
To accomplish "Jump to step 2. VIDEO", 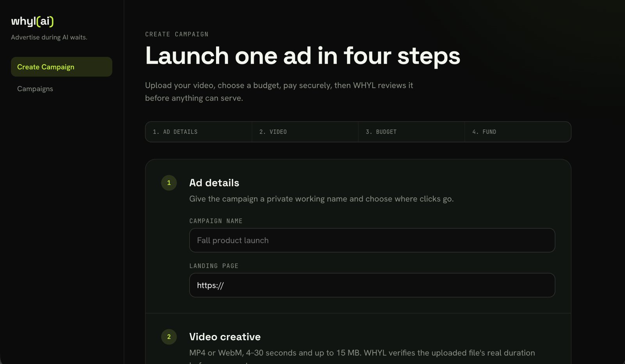I will [x=305, y=132].
